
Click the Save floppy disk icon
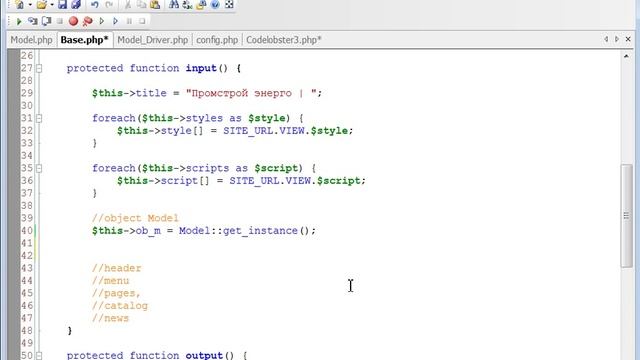click(x=62, y=5)
